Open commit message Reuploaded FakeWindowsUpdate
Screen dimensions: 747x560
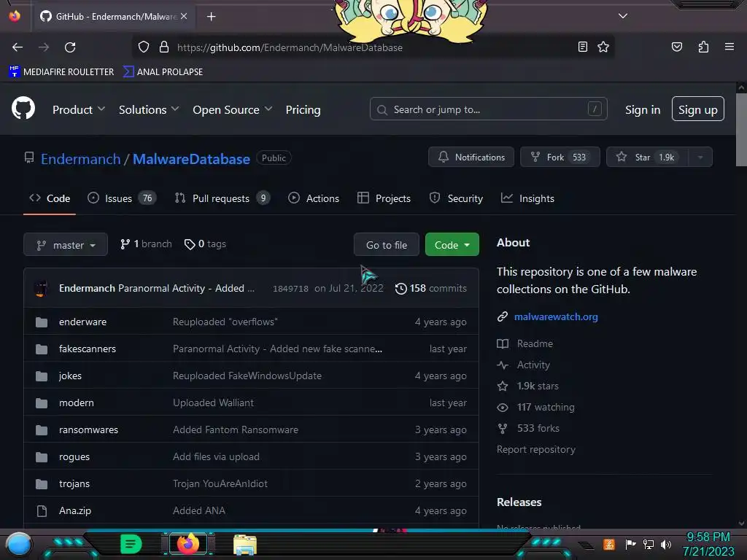pyautogui.click(x=247, y=376)
